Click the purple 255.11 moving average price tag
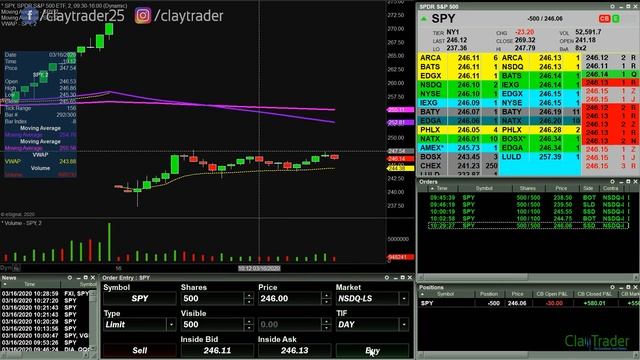The width and height of the screenshot is (640, 360). tap(400, 110)
